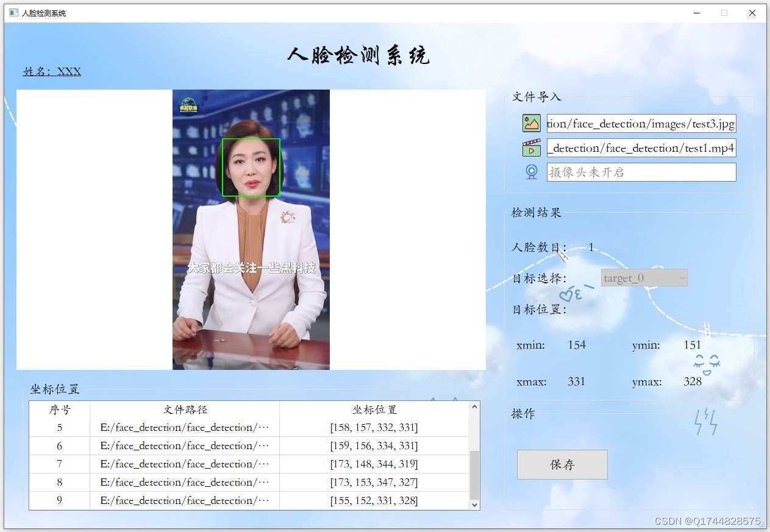Click the 人脸数目 count value 1

[x=591, y=247]
